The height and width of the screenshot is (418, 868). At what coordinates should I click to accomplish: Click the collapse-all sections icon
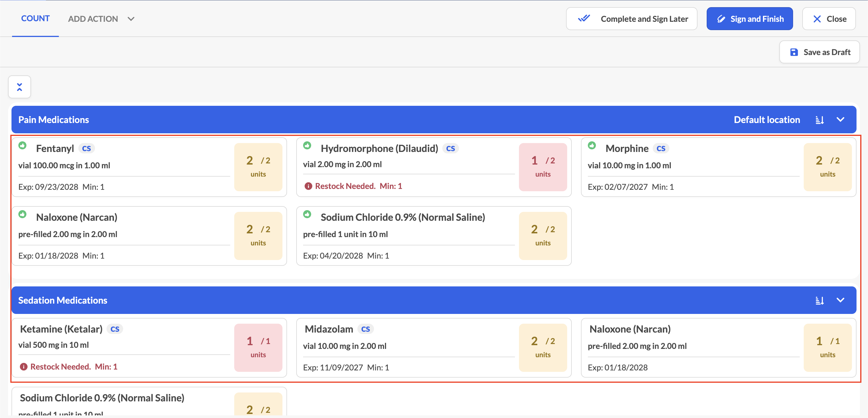pos(20,87)
